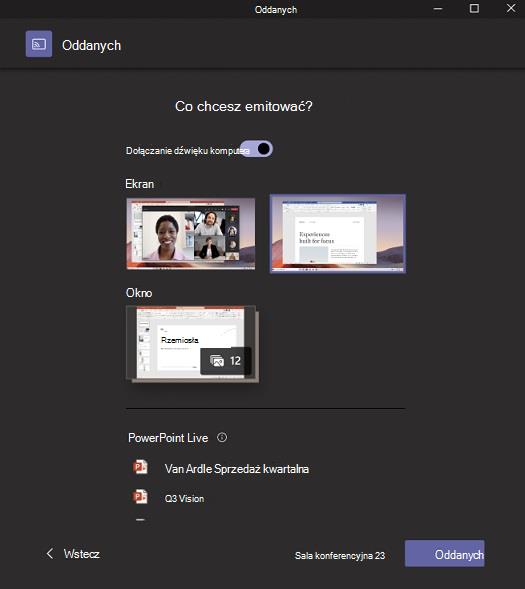
Task: Close the Oddanych window
Action: (511, 8)
